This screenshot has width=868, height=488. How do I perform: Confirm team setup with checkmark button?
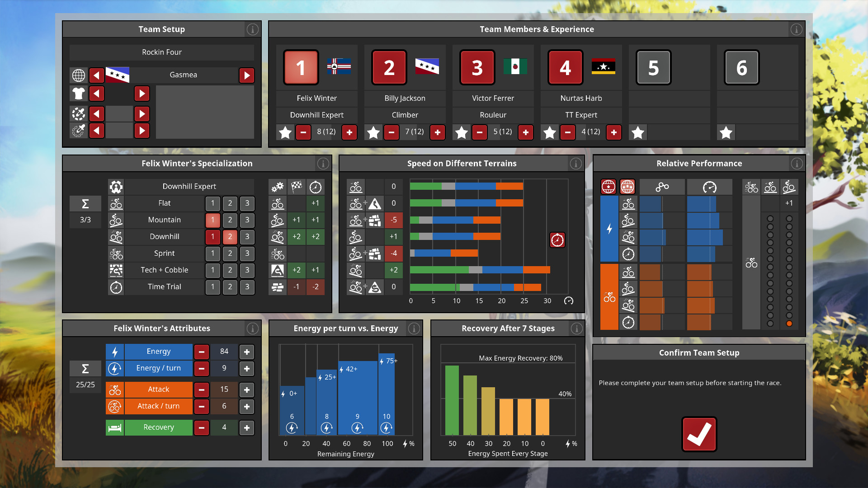[699, 434]
